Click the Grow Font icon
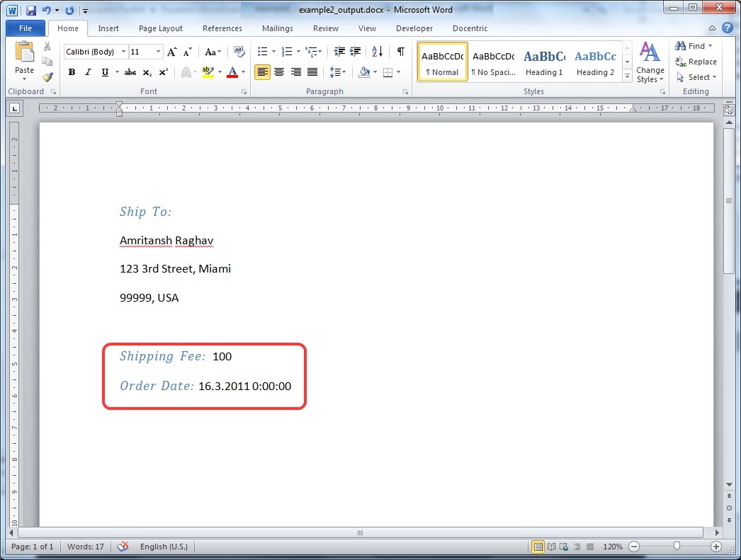Viewport: 741px width, 560px height. pyautogui.click(x=172, y=52)
